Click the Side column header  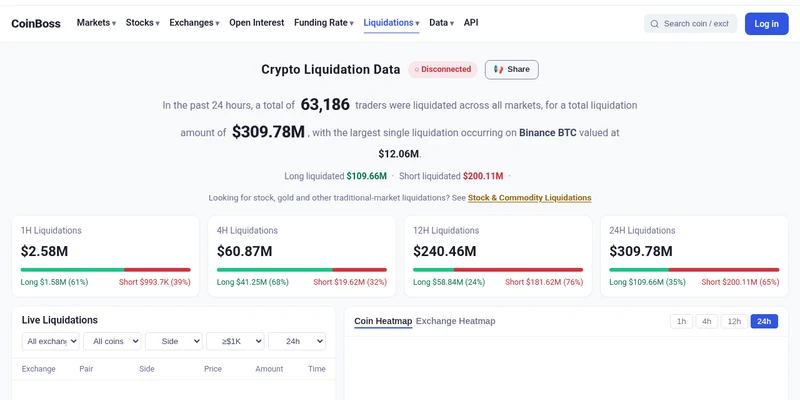click(x=147, y=369)
